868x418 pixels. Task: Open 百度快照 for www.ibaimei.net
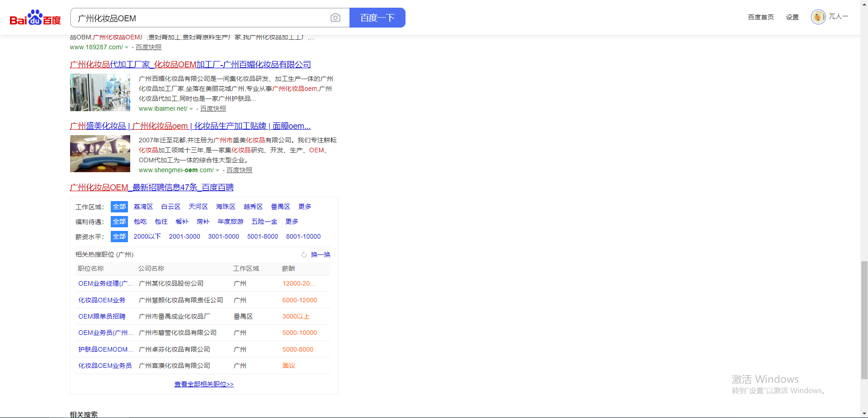pyautogui.click(x=213, y=108)
